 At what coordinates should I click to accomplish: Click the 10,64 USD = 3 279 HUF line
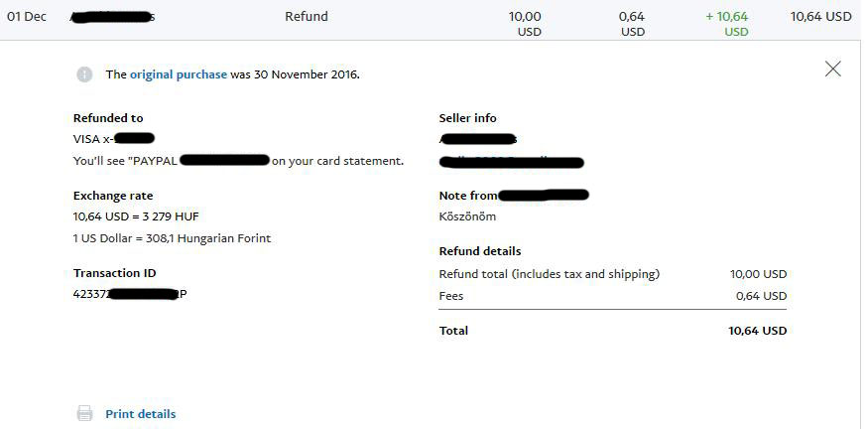point(136,216)
